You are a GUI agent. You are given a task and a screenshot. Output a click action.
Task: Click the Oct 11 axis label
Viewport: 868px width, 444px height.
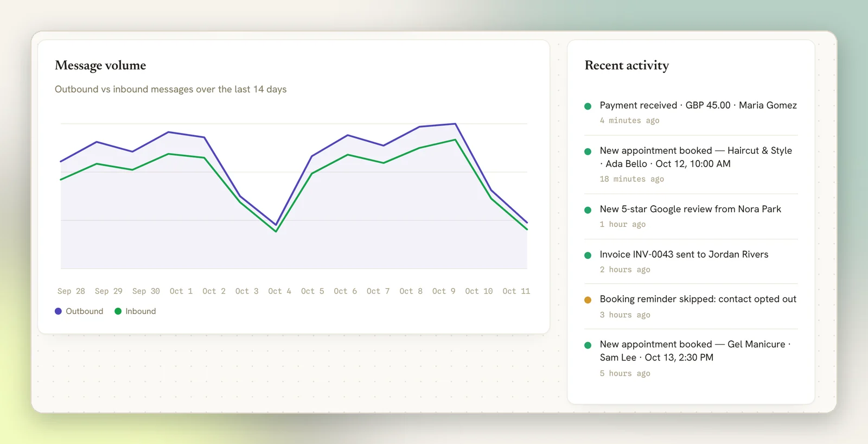coord(516,291)
